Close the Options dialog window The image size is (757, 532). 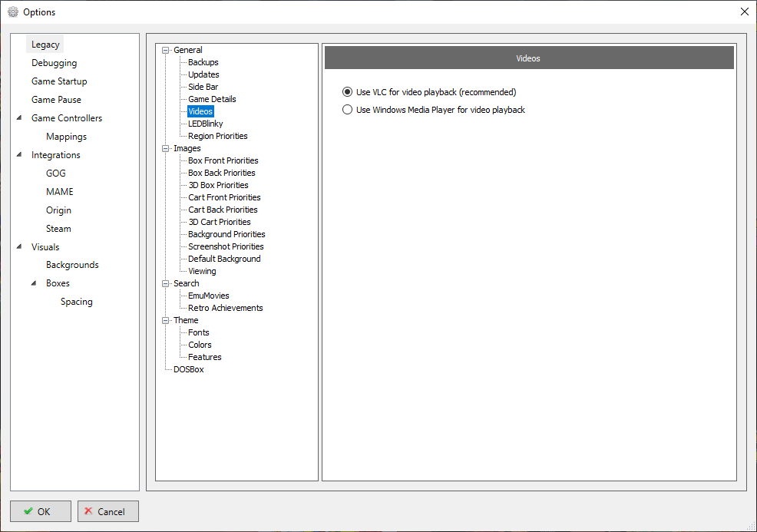pos(745,12)
